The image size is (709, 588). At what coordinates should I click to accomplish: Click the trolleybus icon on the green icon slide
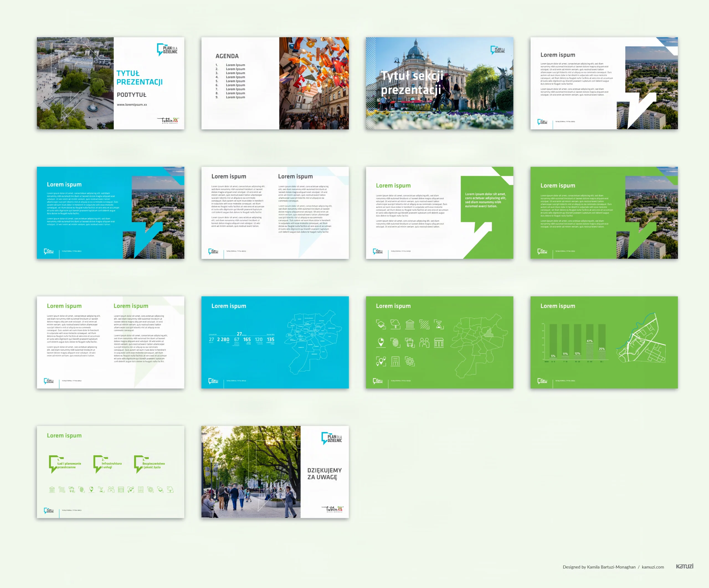410,343
